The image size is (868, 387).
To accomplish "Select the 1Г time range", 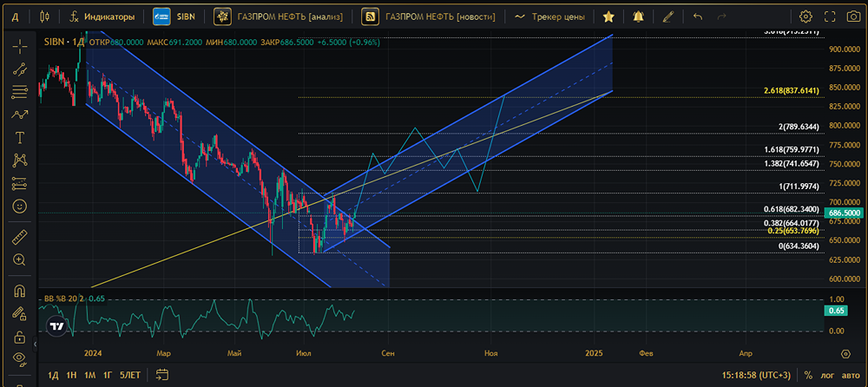I will (x=108, y=375).
